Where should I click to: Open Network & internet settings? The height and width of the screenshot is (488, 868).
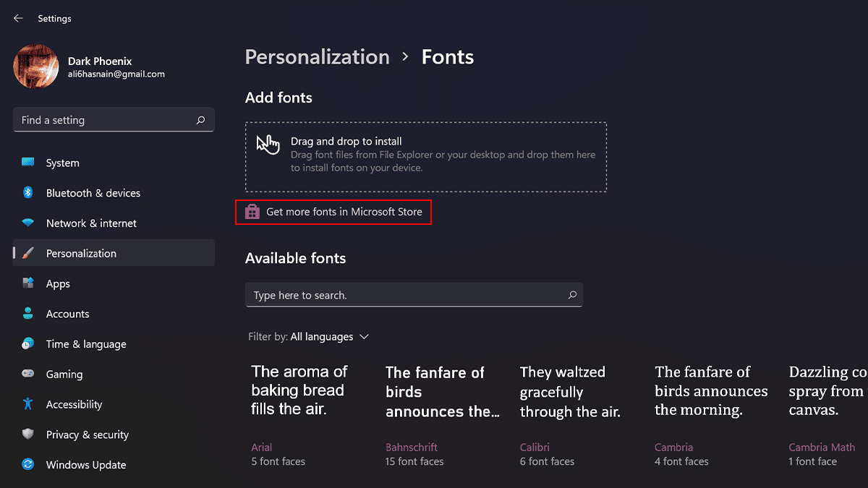[92, 223]
